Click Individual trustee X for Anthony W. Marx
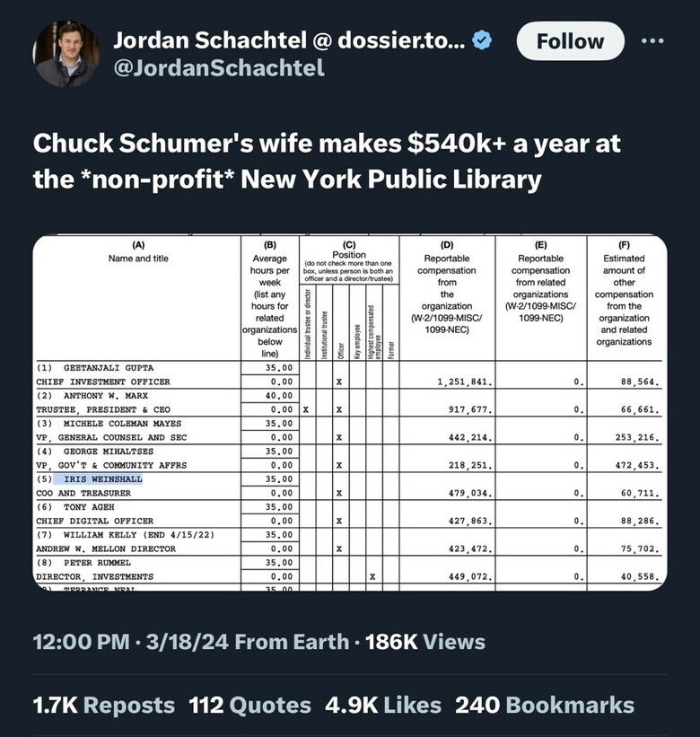Image resolution: width=700 pixels, height=737 pixels. pyautogui.click(x=307, y=409)
